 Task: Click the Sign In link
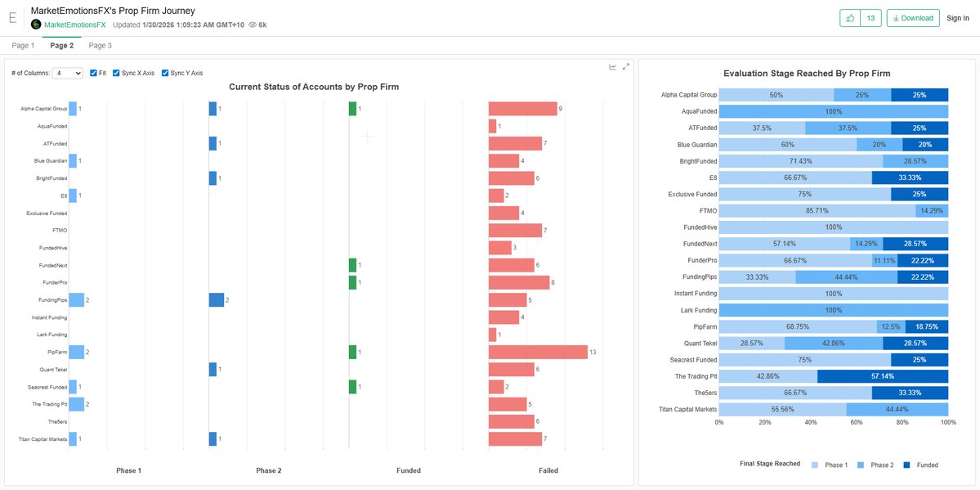(957, 17)
